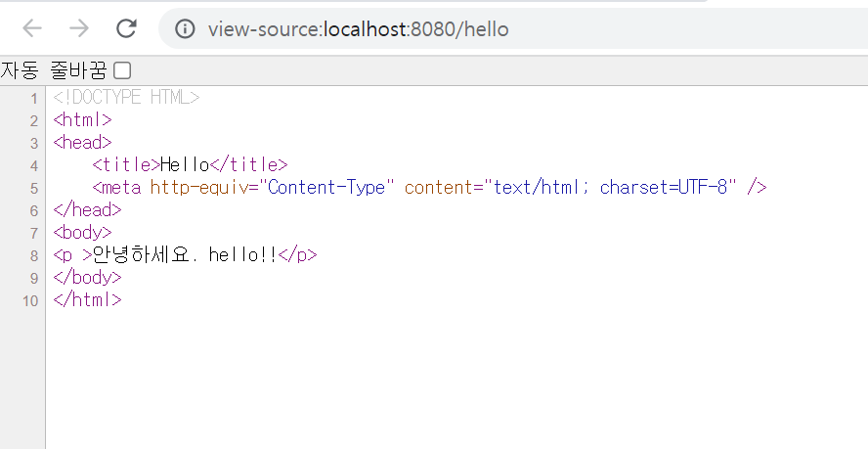This screenshot has width=868, height=449.
Task: Click the Hello title text
Action: [185, 164]
